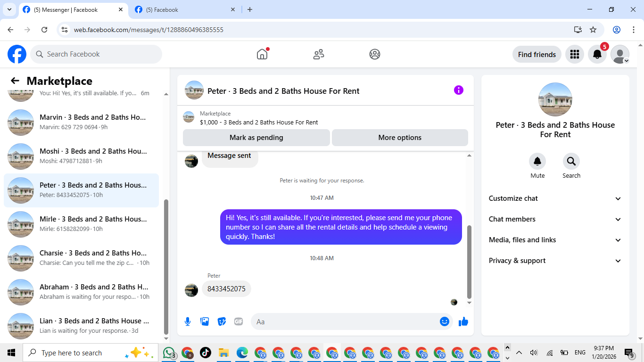This screenshot has height=362, width=644.
Task: Click the chat messages scrollbar thumb
Action: pyautogui.click(x=469, y=262)
